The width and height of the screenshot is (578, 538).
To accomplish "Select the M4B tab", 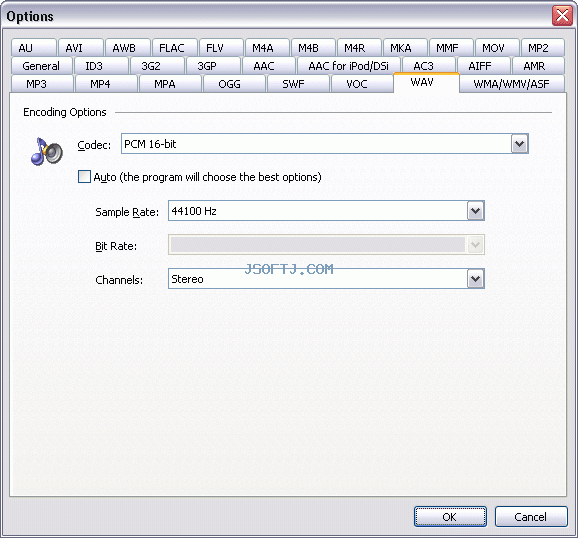I will [313, 48].
